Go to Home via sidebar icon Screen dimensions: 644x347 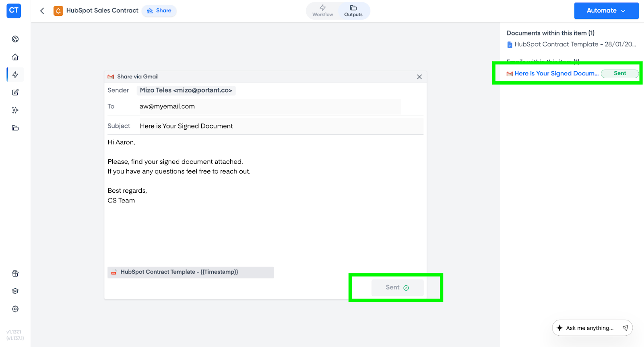[x=15, y=57]
